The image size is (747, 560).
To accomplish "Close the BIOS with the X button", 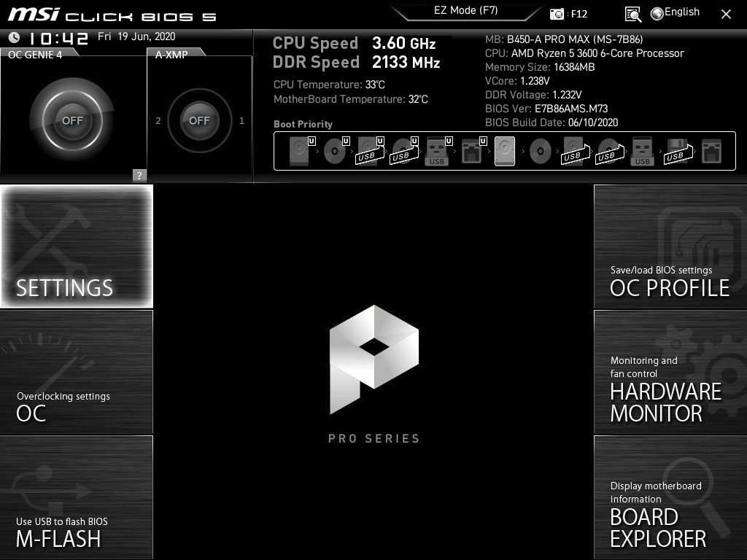I will (x=726, y=15).
